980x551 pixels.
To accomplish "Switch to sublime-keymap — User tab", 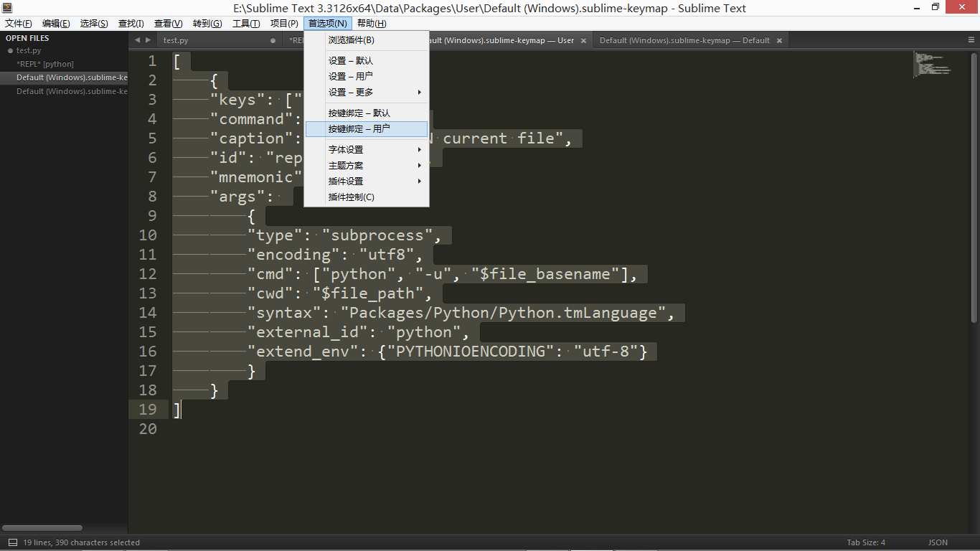I will point(502,41).
